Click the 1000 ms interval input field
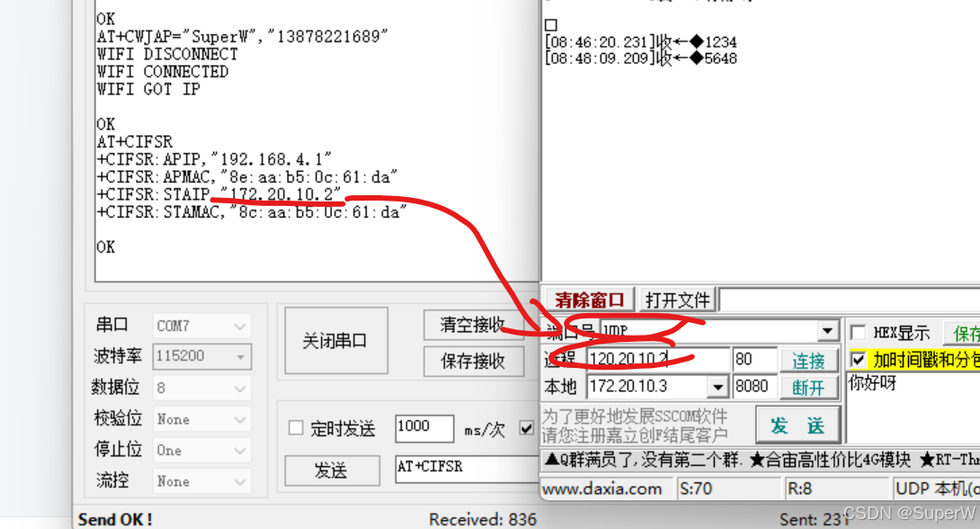The image size is (980, 529). pyautogui.click(x=424, y=428)
